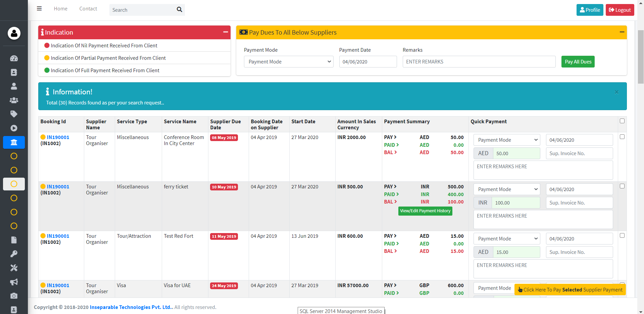Go to the Contact nav link

tap(88, 9)
